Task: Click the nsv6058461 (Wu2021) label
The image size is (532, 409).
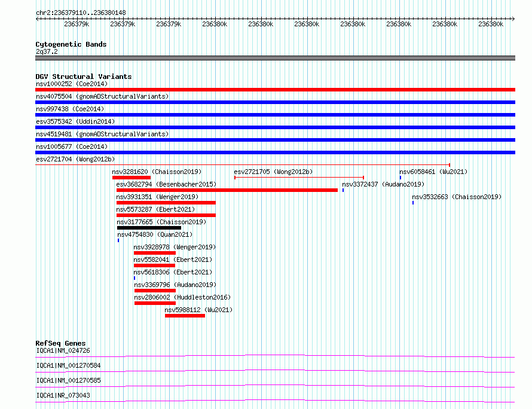Action: tap(433, 172)
